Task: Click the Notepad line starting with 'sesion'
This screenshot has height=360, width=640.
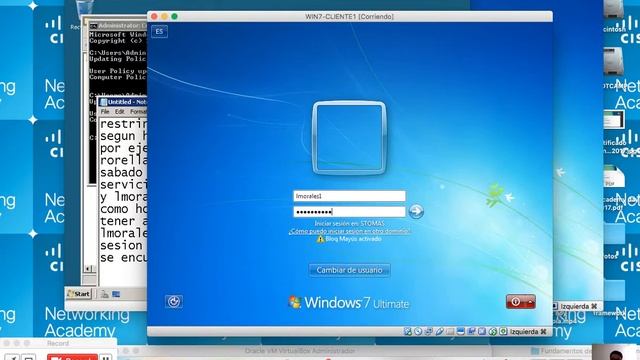Action: coord(123,245)
